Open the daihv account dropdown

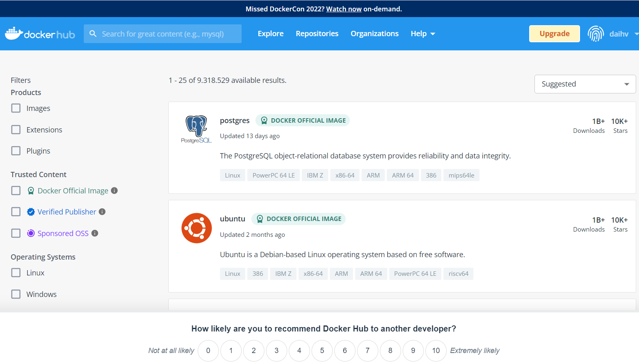[619, 34]
